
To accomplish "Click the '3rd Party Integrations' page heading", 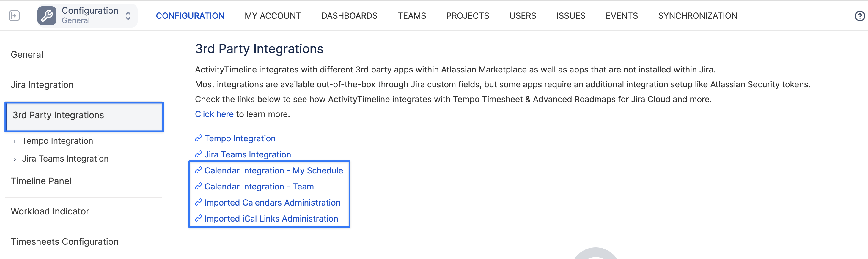I will coord(259,49).
